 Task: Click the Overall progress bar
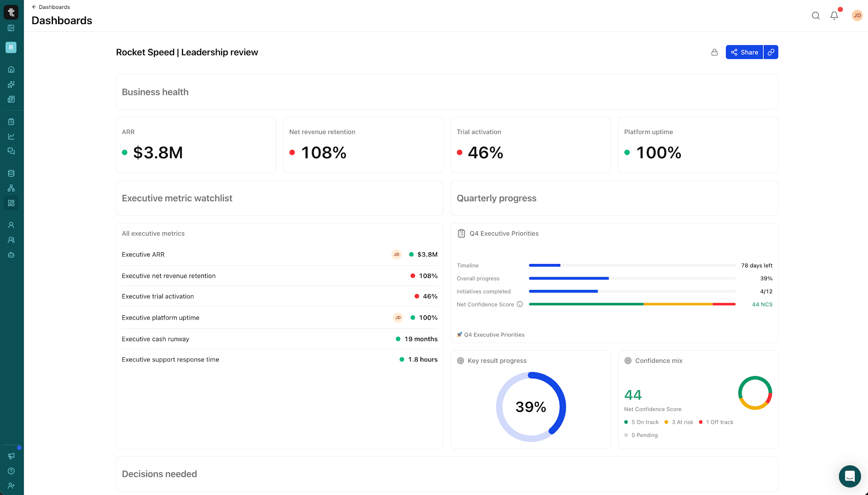[632, 278]
